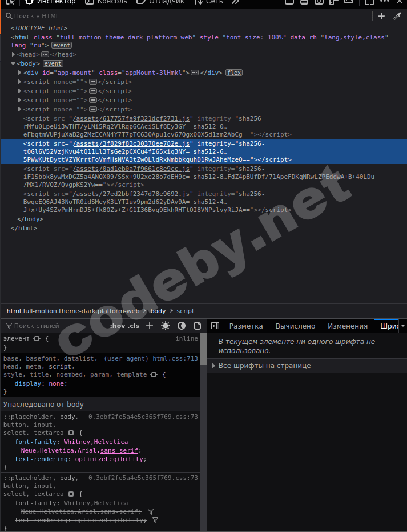Click the selector highlighter icon next to template

click(154, 375)
